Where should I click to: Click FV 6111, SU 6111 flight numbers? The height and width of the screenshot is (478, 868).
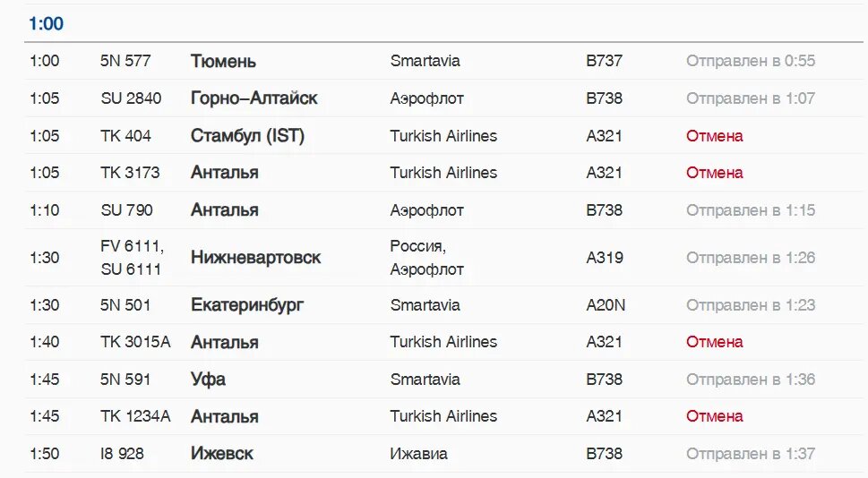pos(132,258)
